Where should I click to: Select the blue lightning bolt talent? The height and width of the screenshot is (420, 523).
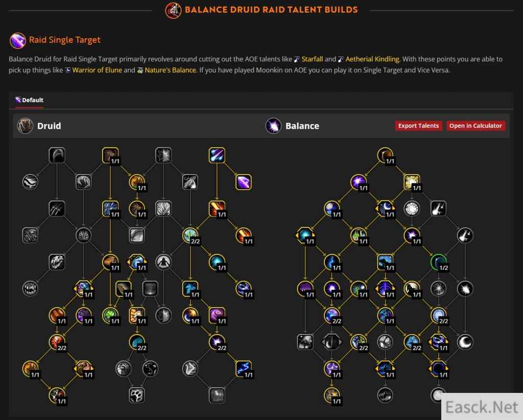click(x=244, y=368)
